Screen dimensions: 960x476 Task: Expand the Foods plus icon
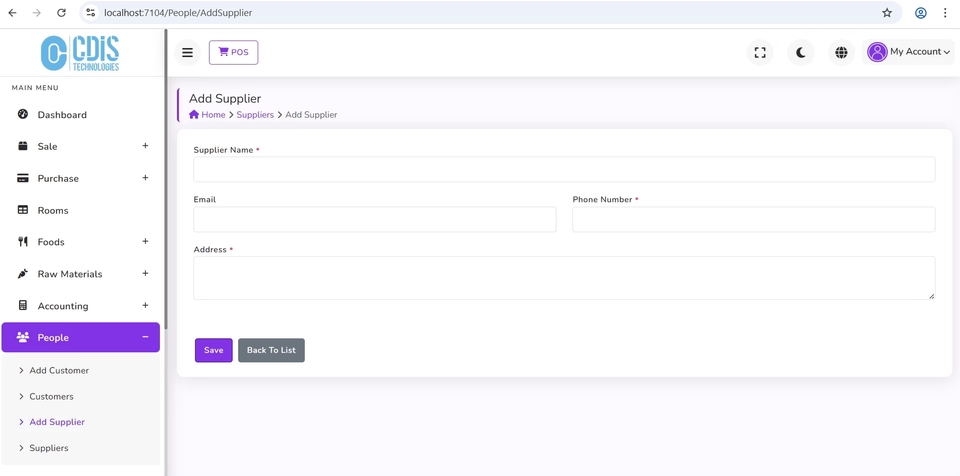(x=145, y=241)
